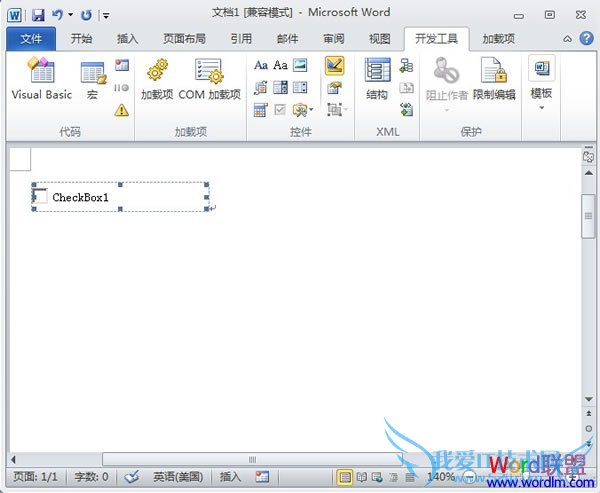Screen dimensions: 600x493
Task: Switch to Web Layout view
Action: (x=378, y=477)
